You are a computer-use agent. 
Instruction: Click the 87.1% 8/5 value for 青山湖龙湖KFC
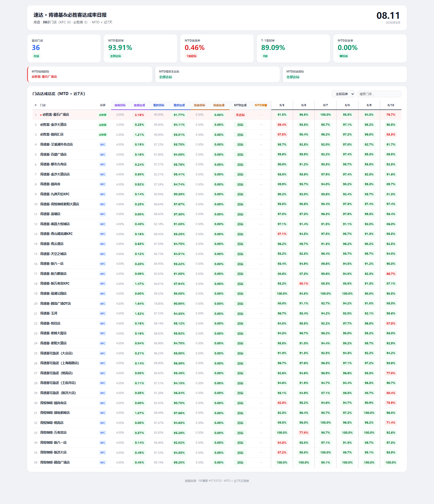pos(282,234)
